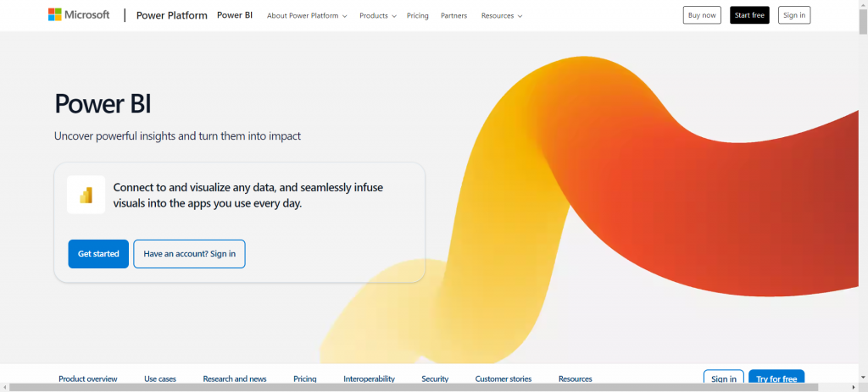
Task: Select the Power BI header link
Action: tap(235, 15)
